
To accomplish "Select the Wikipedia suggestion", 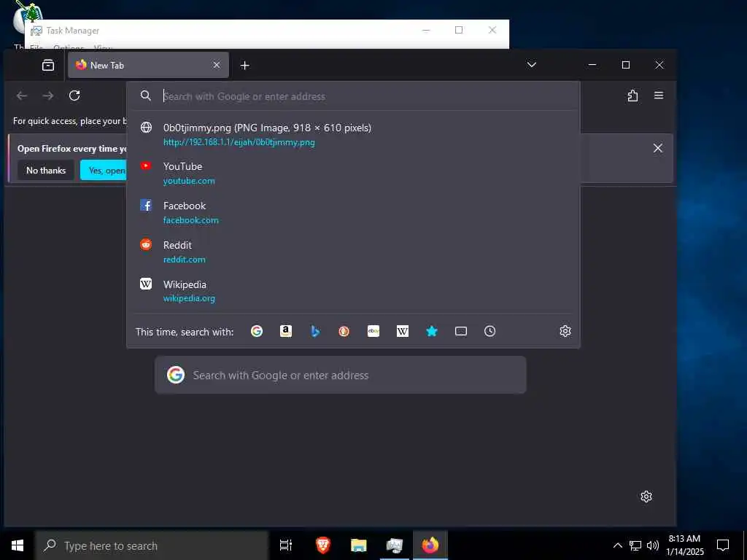I will pos(354,291).
